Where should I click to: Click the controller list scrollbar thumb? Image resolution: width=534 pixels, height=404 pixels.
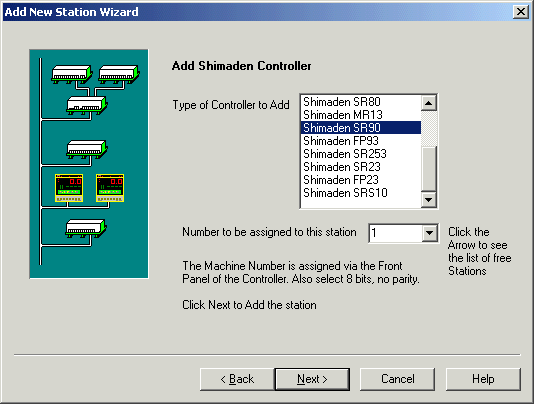(429, 169)
